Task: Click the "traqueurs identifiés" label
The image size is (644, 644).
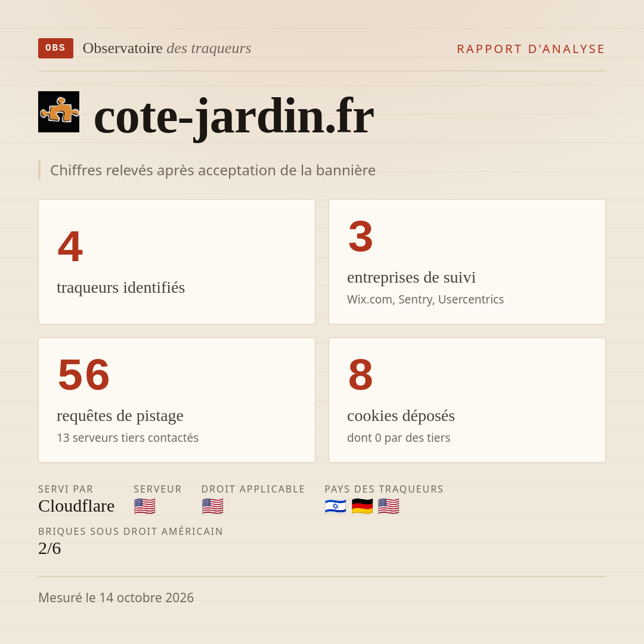Action: pos(120,287)
